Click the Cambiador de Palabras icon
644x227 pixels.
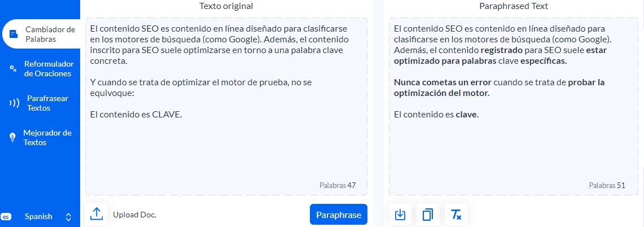[x=14, y=34]
